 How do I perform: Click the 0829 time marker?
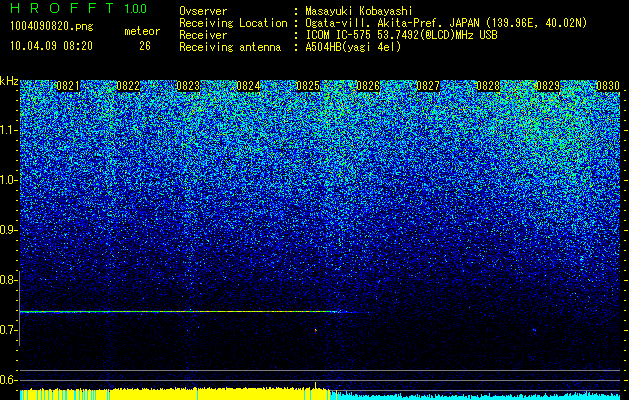pyautogui.click(x=548, y=86)
